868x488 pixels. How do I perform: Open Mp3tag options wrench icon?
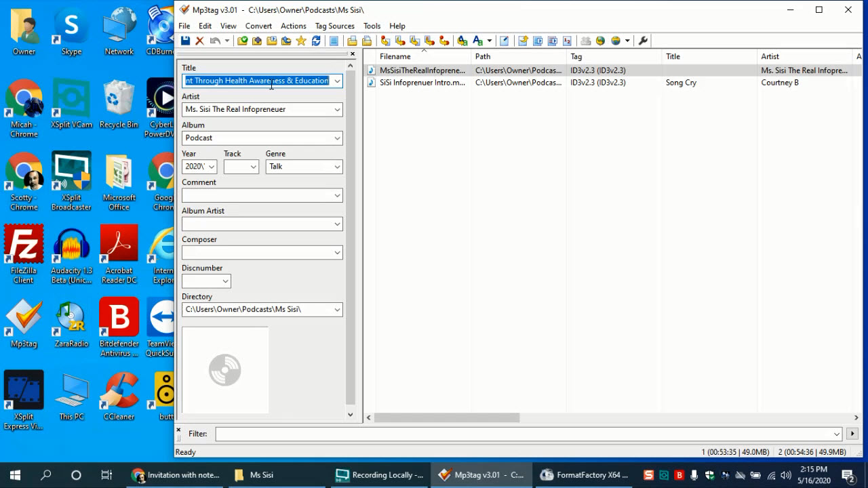644,41
